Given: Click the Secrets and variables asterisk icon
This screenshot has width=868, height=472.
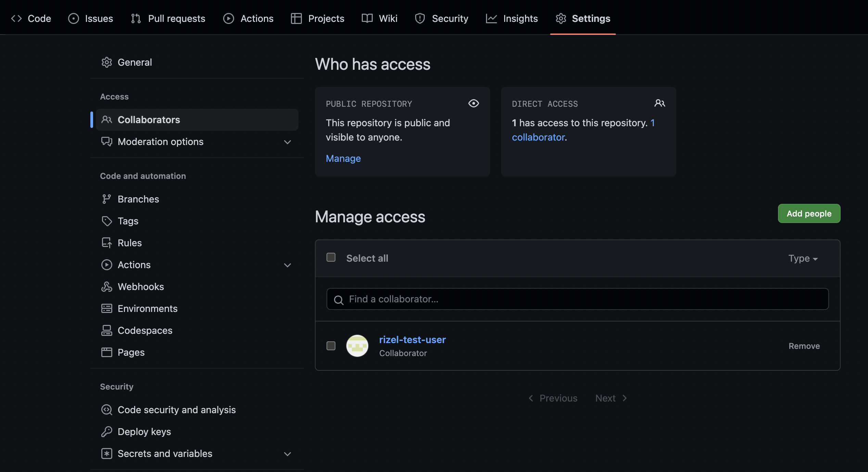Looking at the screenshot, I should (x=107, y=454).
